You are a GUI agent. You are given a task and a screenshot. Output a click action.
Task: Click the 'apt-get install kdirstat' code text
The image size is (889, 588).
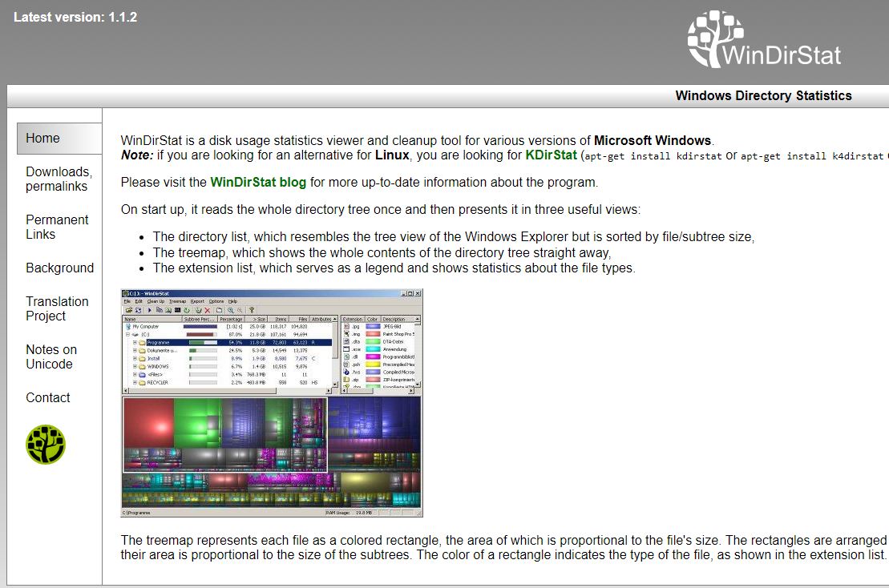pos(653,156)
